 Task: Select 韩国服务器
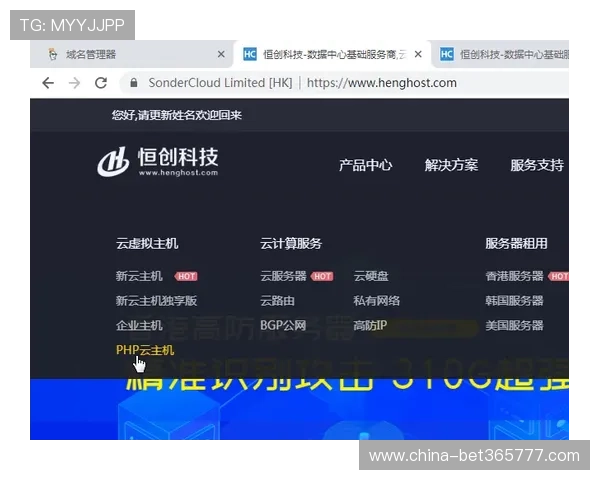[514, 301]
